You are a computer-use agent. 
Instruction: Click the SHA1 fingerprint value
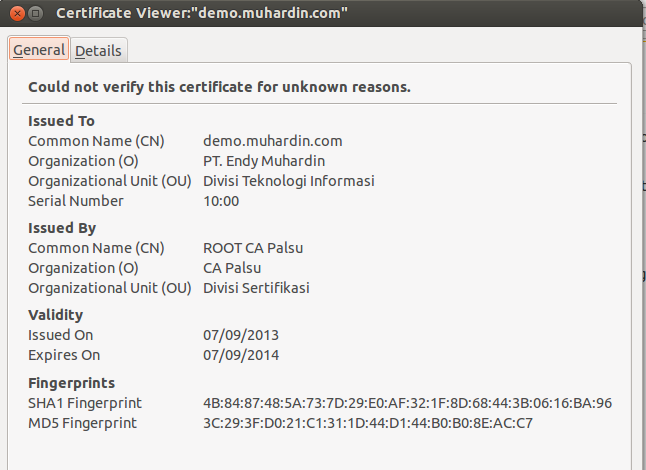pos(407,403)
